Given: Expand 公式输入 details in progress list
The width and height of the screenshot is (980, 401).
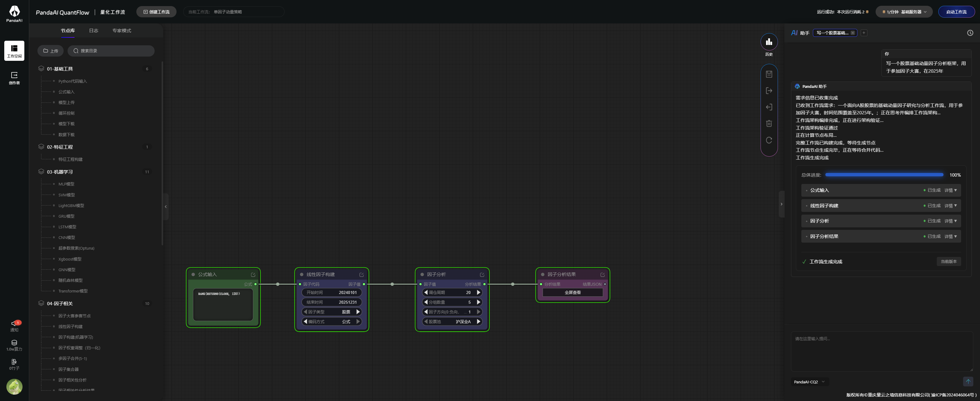Looking at the screenshot, I should point(950,190).
